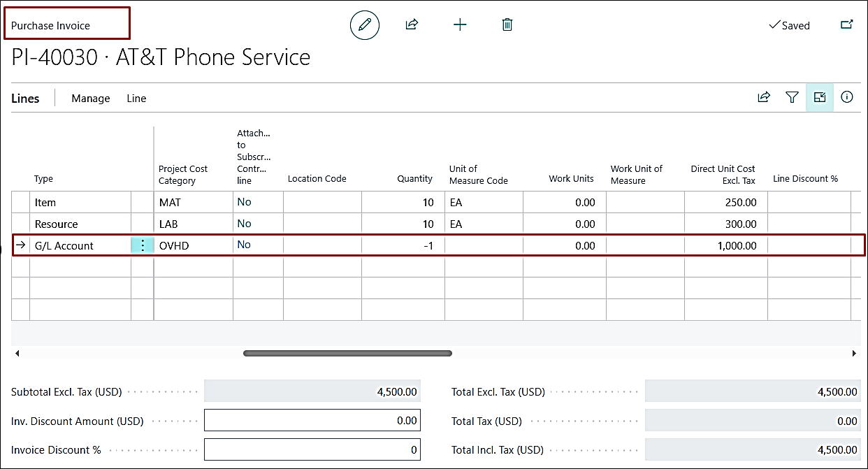Viewport: 868px width, 469px height.
Task: Click the pencil edit icon
Action: click(364, 25)
